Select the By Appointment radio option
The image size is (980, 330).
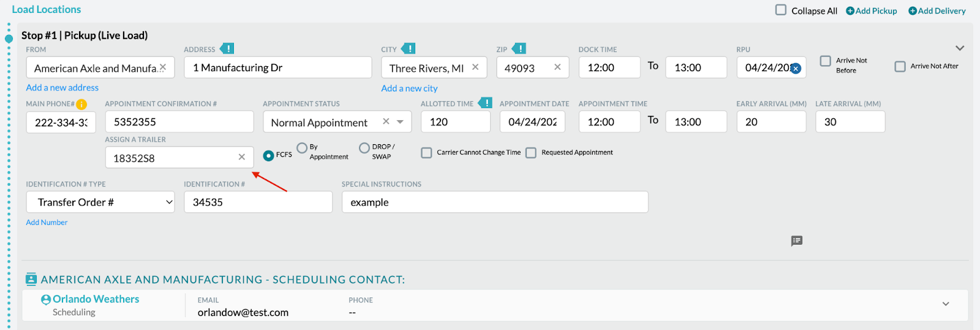click(302, 148)
